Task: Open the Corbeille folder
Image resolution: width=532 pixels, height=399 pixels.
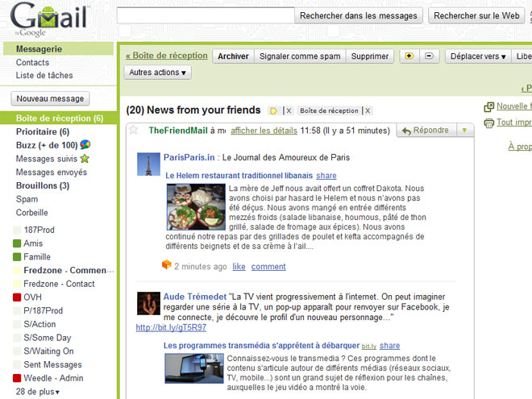Action: pyautogui.click(x=32, y=213)
